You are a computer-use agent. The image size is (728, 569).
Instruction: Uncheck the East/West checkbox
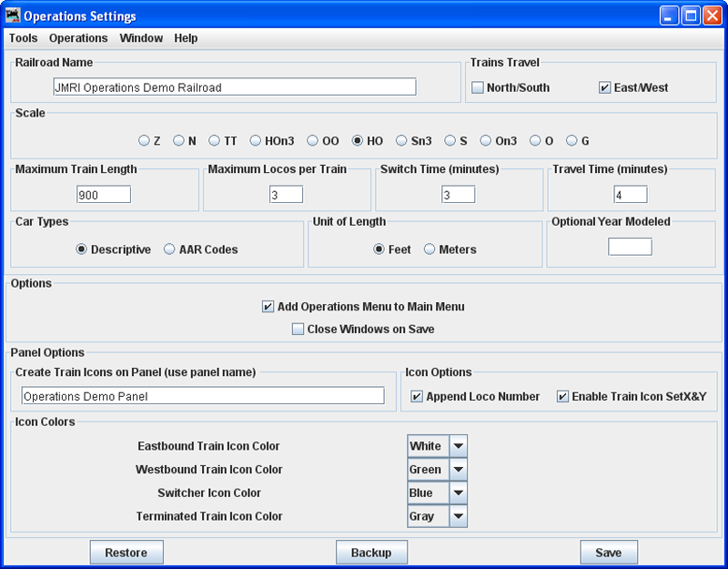click(604, 88)
